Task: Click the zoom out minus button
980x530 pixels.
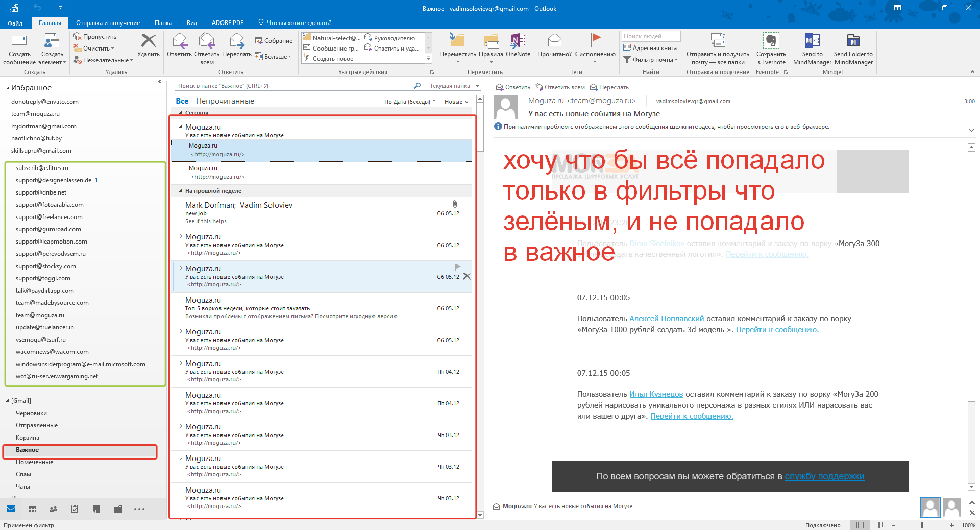Action: coord(893,525)
